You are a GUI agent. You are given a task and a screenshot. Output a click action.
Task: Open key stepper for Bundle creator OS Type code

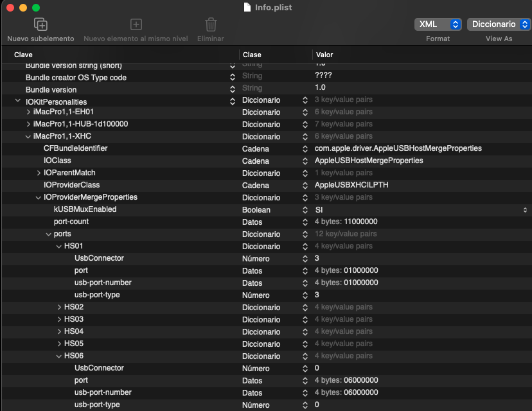[x=233, y=77]
